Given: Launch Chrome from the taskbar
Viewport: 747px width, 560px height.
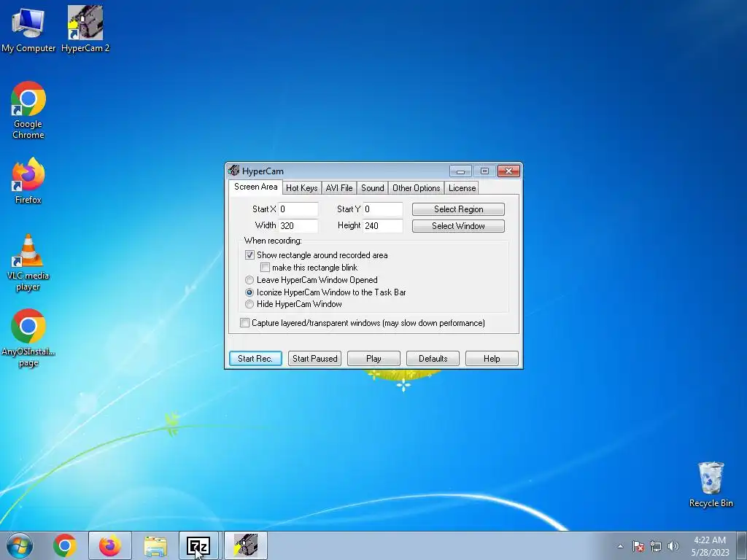Looking at the screenshot, I should (65, 545).
